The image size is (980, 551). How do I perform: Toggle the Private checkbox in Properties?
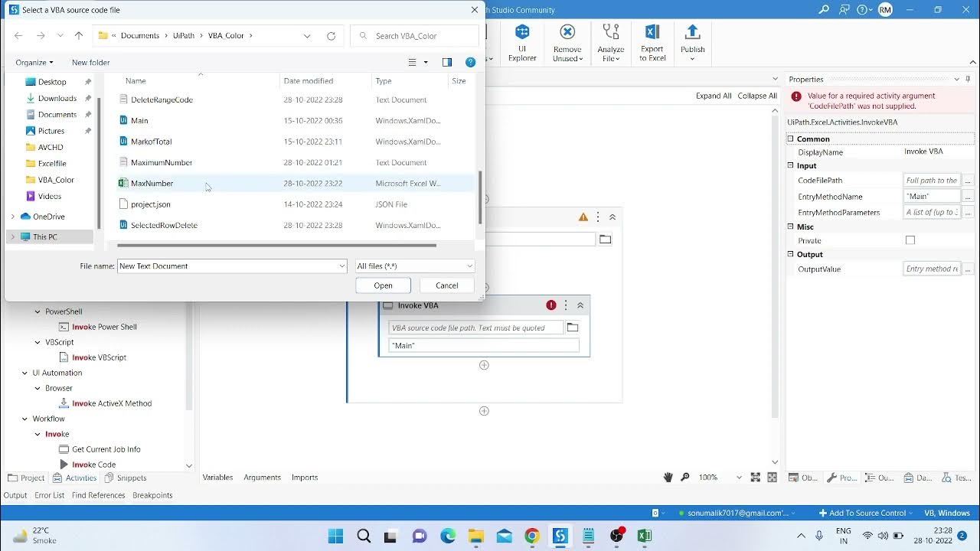910,240
